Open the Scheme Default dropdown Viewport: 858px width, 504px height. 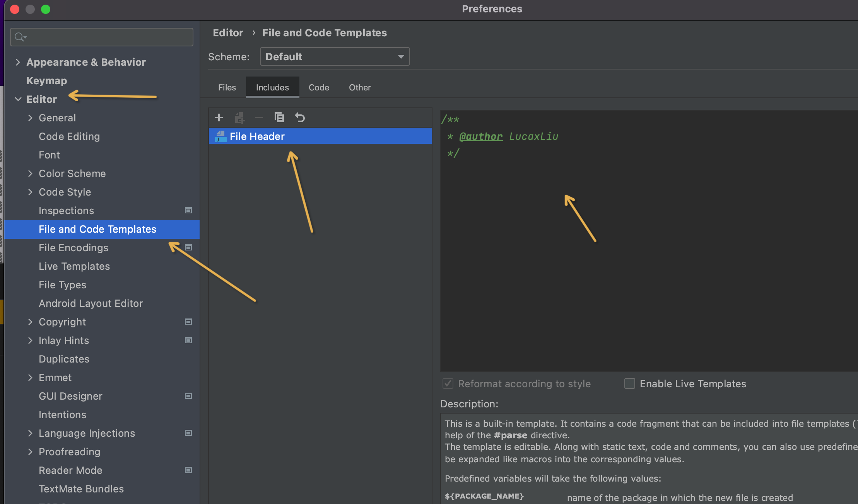pos(335,56)
